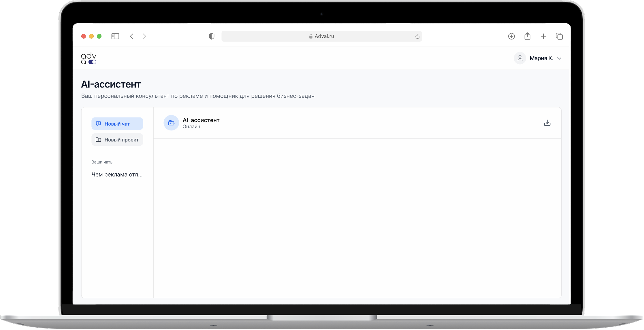This screenshot has height=330, width=644.
Task: Click the green fullscreen window button
Action: (x=99, y=36)
